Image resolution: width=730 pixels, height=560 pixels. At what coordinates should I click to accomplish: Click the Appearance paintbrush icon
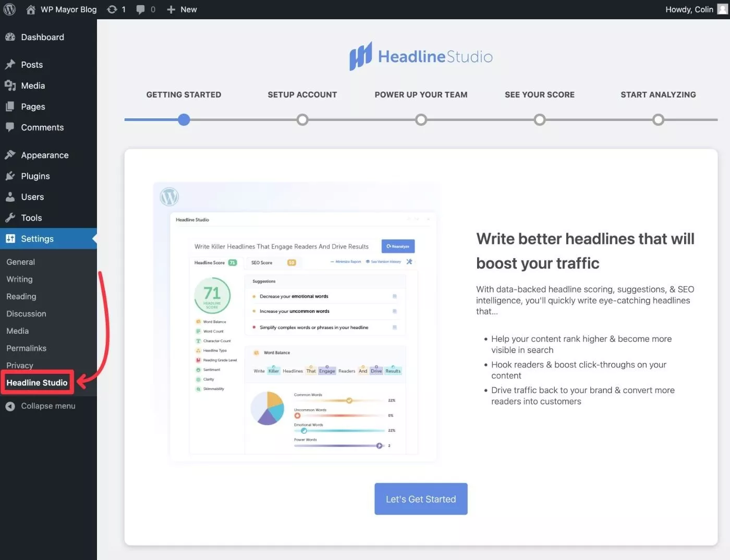pyautogui.click(x=10, y=155)
